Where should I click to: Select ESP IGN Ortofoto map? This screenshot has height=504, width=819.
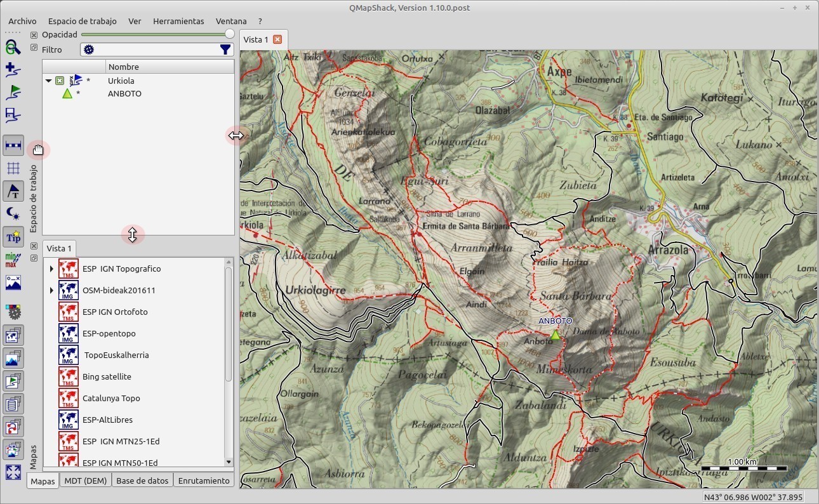[x=115, y=312]
